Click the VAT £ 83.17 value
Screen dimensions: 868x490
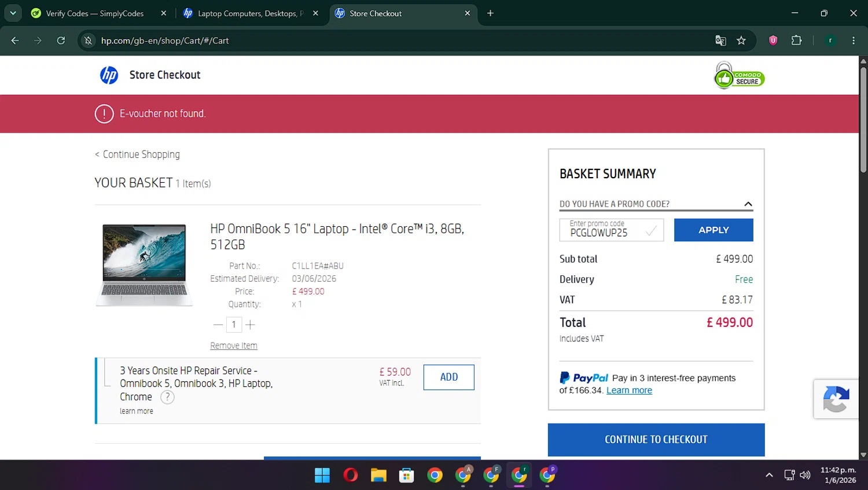[737, 300]
